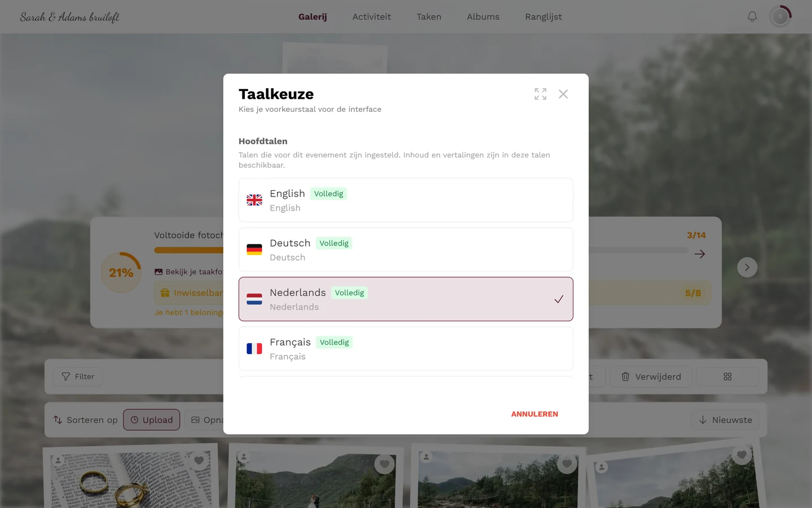
Task: Select Nederlands language option
Action: [x=406, y=299]
